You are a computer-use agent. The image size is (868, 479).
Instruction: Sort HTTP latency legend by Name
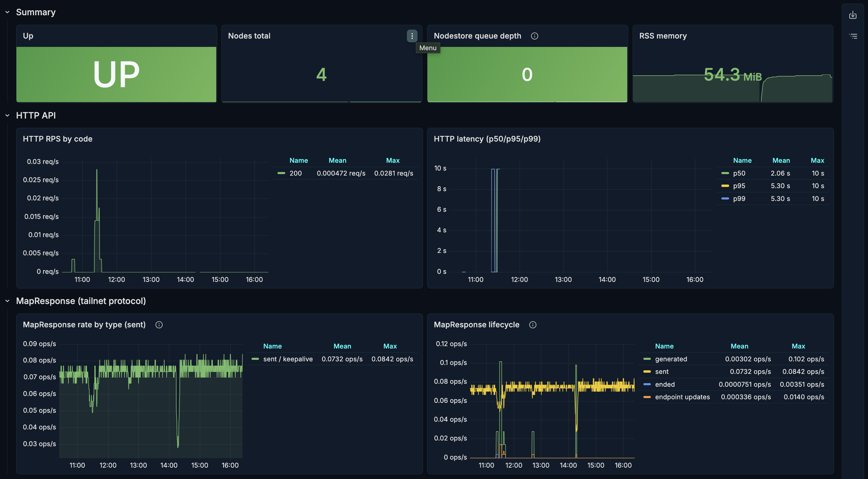(742, 161)
